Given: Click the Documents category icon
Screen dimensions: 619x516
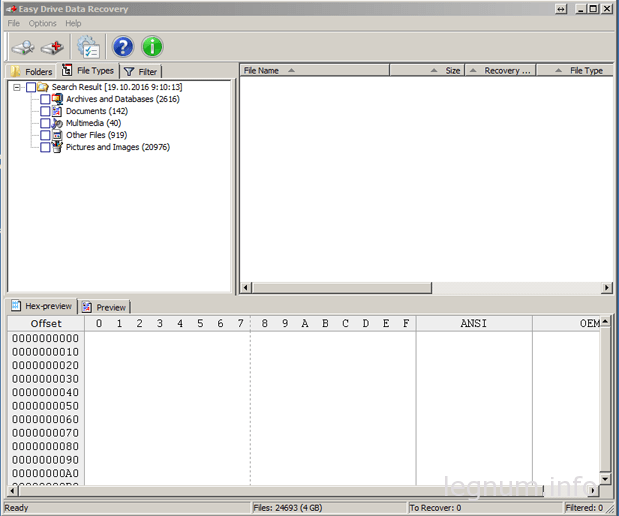Looking at the screenshot, I should 57,111.
